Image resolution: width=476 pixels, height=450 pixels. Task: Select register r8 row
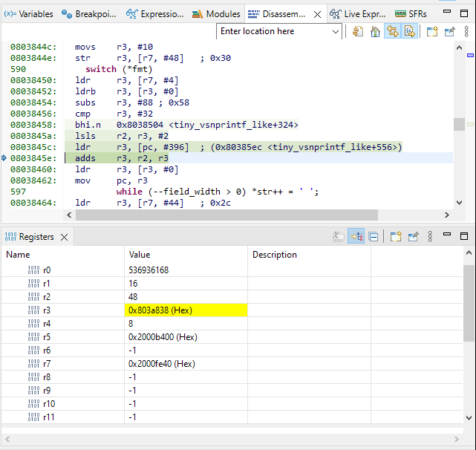click(x=232, y=376)
